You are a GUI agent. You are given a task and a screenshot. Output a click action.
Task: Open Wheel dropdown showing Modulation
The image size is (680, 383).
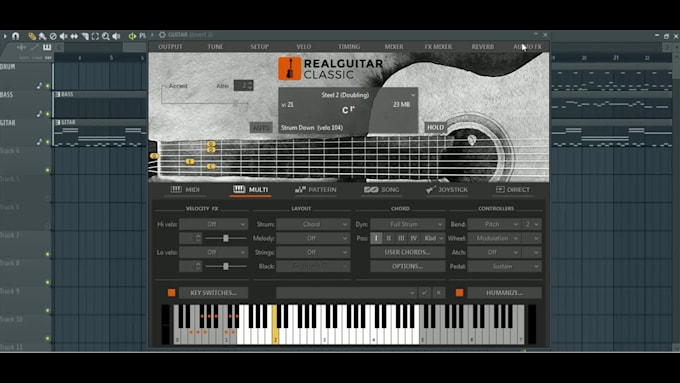494,238
